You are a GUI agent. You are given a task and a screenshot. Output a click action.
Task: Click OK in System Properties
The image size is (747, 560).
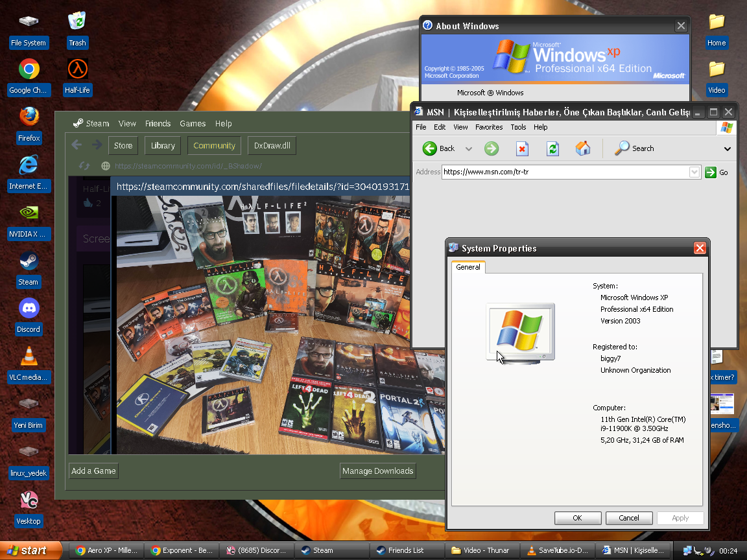[x=577, y=518]
